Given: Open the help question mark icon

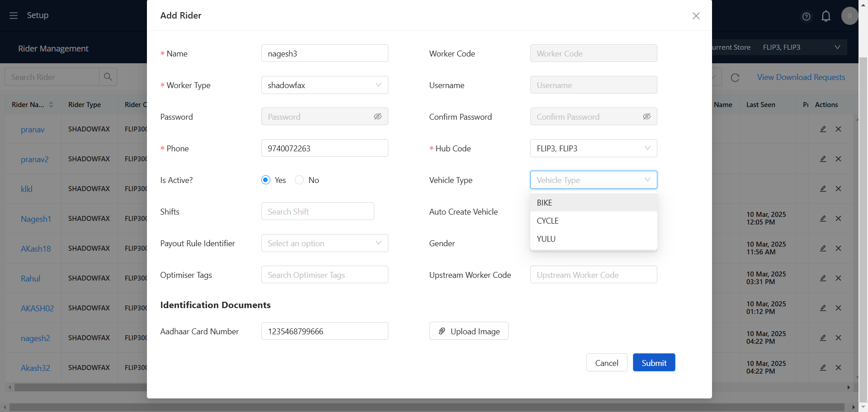Looking at the screenshot, I should 806,17.
